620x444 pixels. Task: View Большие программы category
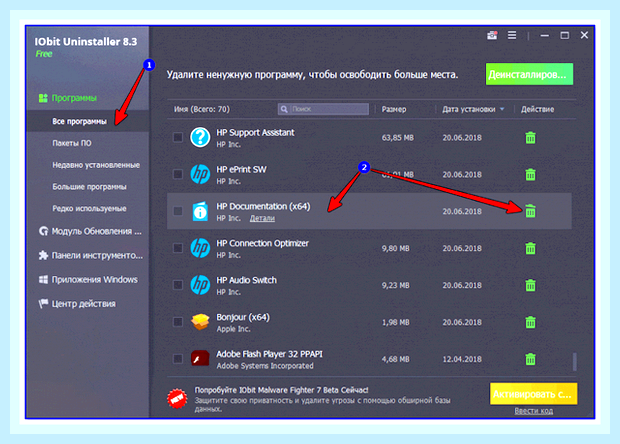point(89,187)
